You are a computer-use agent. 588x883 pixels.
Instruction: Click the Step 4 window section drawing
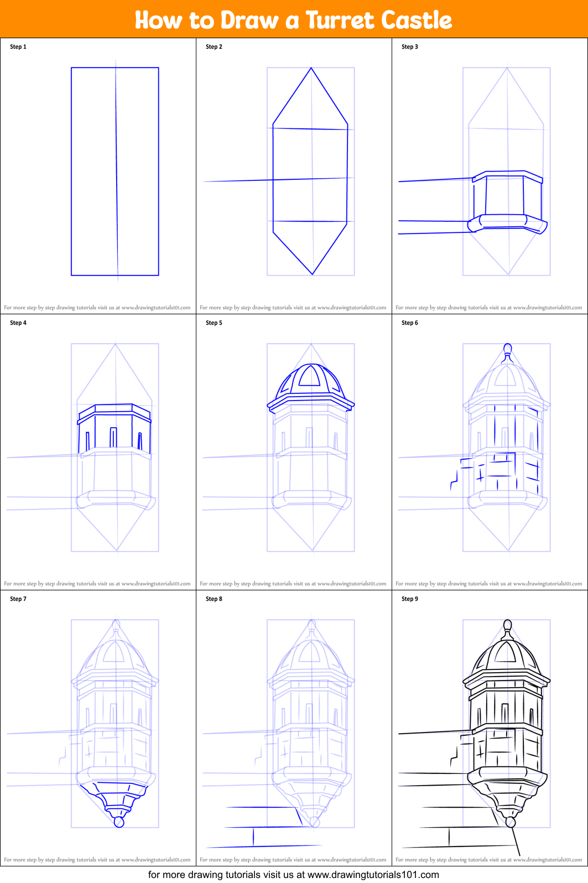click(115, 429)
